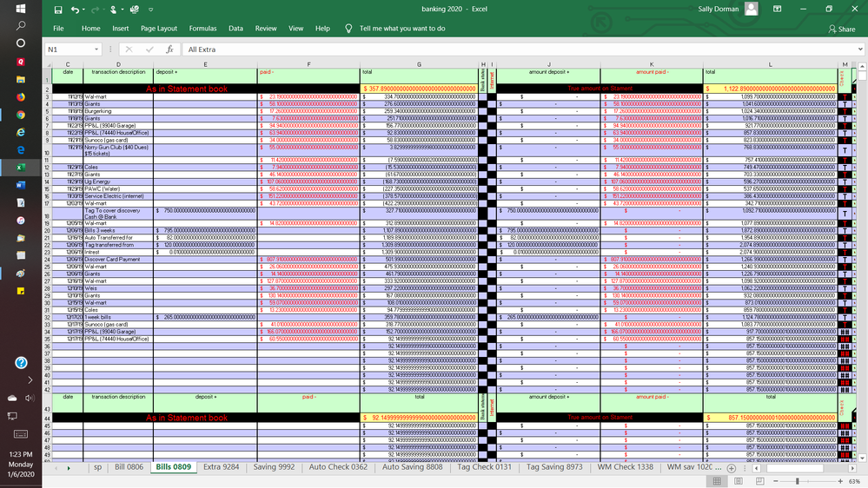The width and height of the screenshot is (868, 488).
Task: Open Firefox from the taskbar
Action: (x=21, y=97)
